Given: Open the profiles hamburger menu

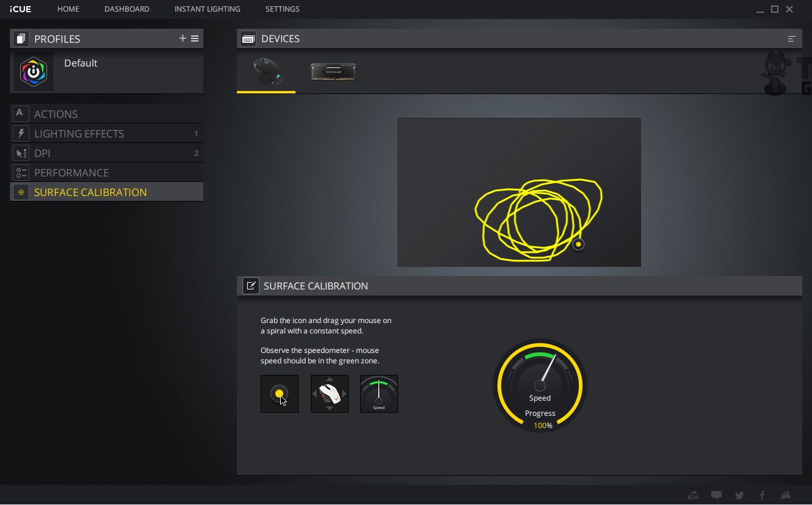Looking at the screenshot, I should point(195,38).
